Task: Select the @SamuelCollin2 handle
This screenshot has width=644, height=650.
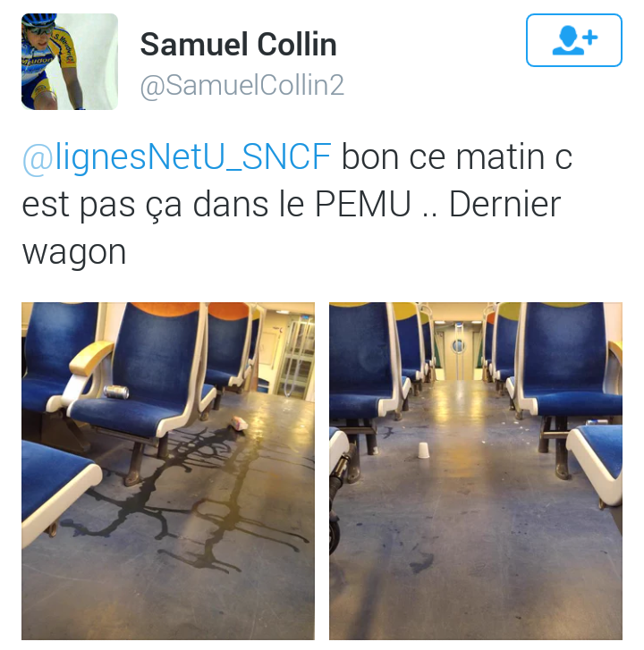Action: click(242, 86)
